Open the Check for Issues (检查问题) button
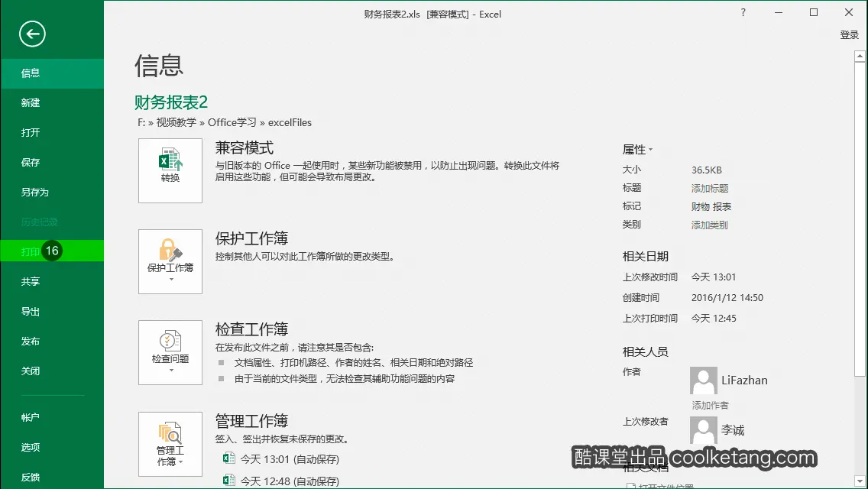Image resolution: width=868 pixels, height=489 pixels. (170, 352)
